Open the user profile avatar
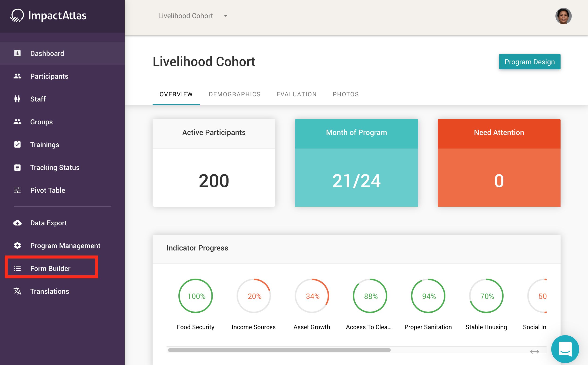Screen dimensions: 588x365 [563, 16]
